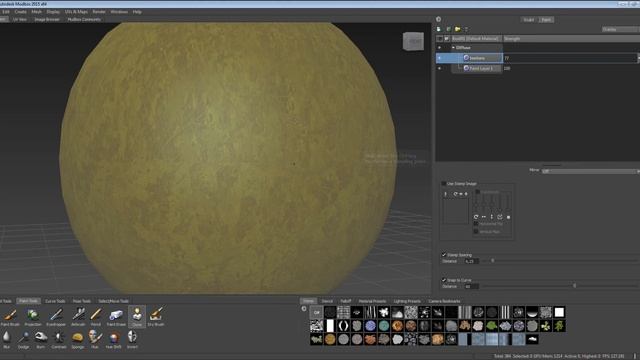The width and height of the screenshot is (640, 360).
Task: Switch to the Stencil tab
Action: pos(327,301)
